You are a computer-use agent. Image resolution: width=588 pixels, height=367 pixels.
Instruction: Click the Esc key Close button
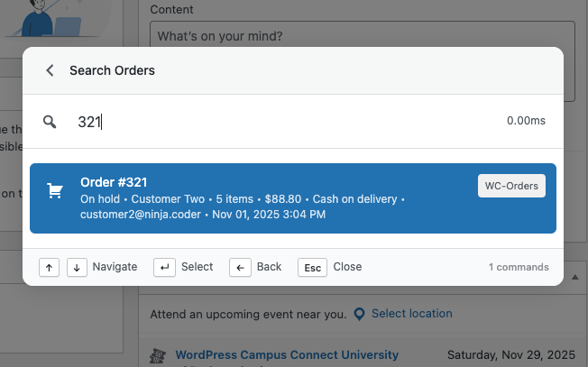[x=312, y=267]
